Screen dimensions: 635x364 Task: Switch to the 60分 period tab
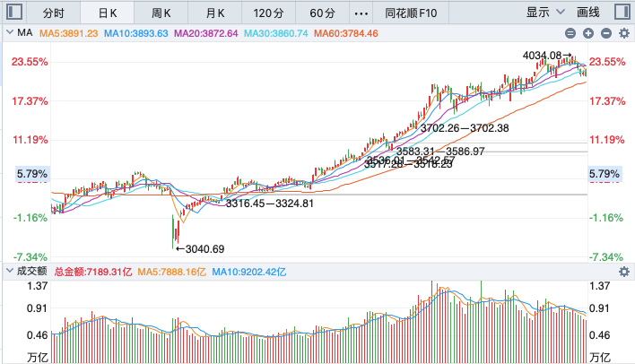pyautogui.click(x=322, y=13)
